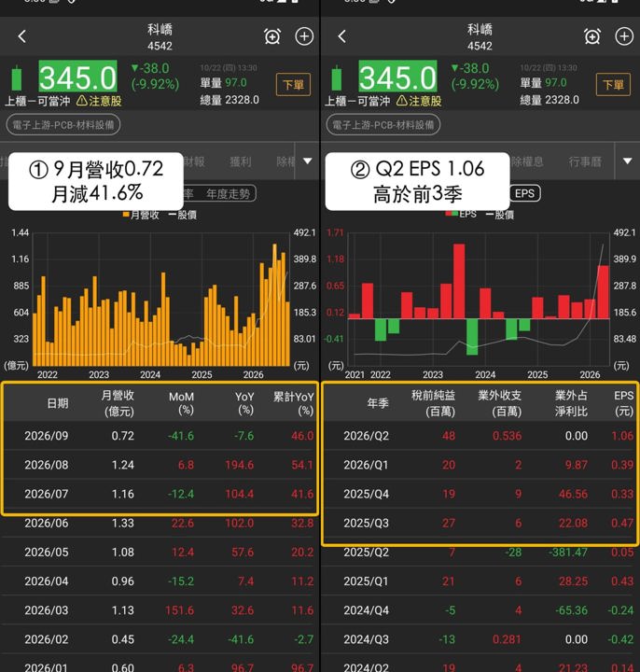The height and width of the screenshot is (672, 640).
Task: Select 2025/Q4 earnings row
Action: click(x=480, y=494)
